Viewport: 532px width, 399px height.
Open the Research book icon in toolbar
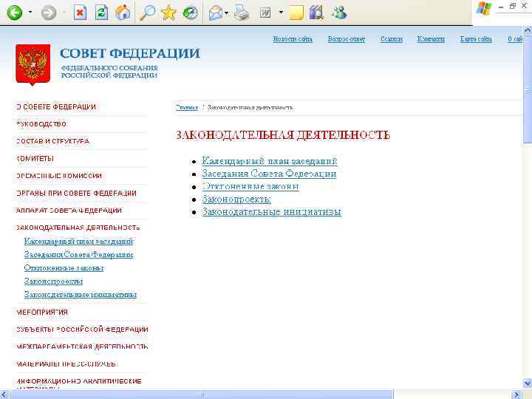pyautogui.click(x=316, y=13)
